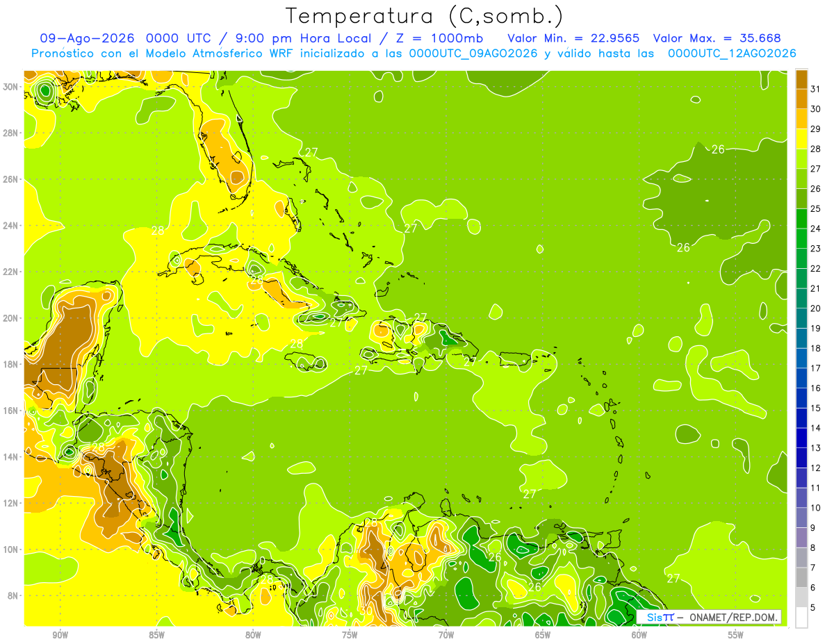
Task: Click the 20N latitude axis label
Action: tap(11, 318)
